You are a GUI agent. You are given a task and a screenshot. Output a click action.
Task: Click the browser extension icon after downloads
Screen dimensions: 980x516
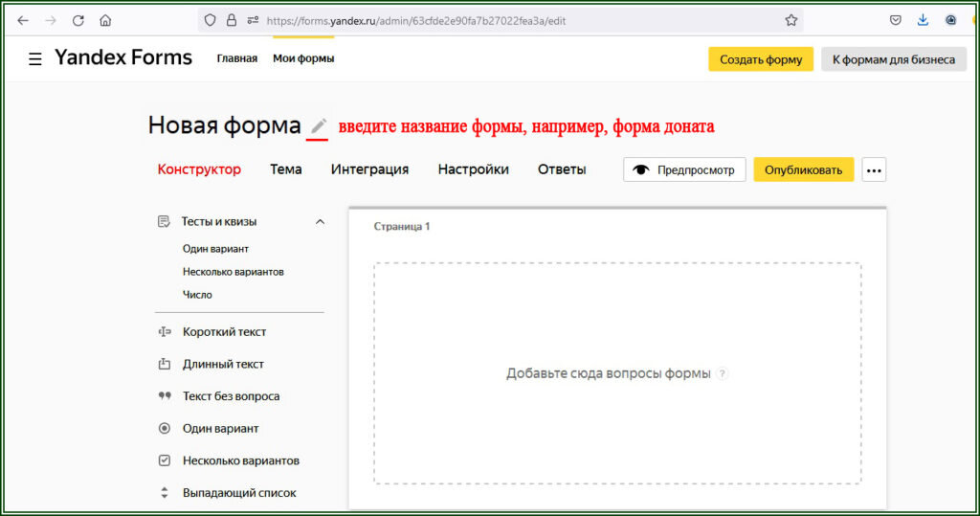(x=950, y=21)
